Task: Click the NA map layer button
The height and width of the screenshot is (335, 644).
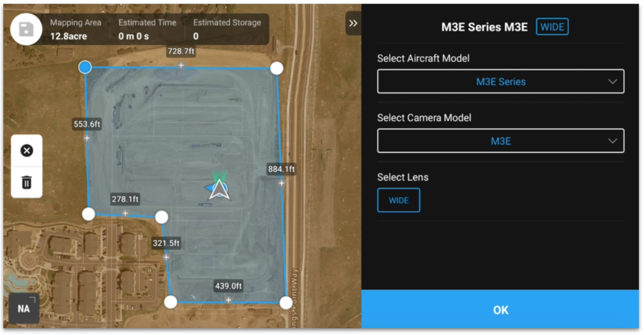Action: 24,309
